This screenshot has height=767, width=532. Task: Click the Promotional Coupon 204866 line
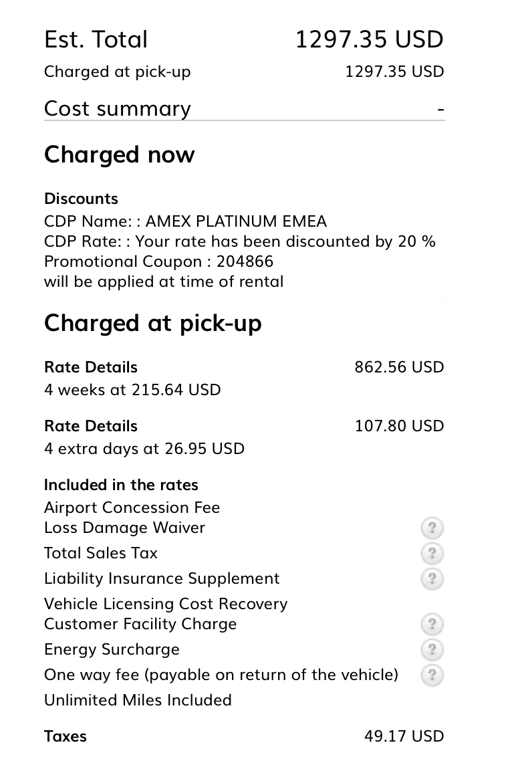point(158,261)
